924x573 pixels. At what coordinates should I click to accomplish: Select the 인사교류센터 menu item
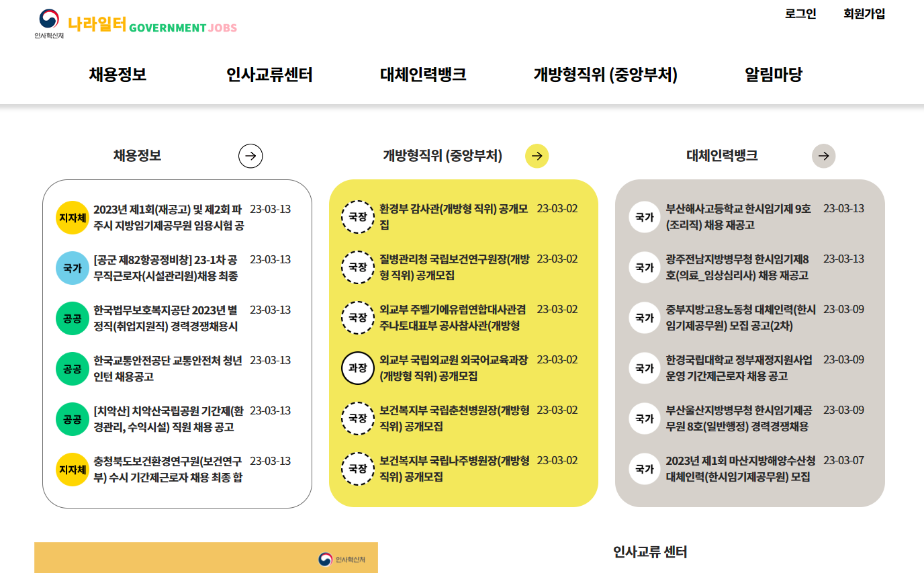[270, 75]
